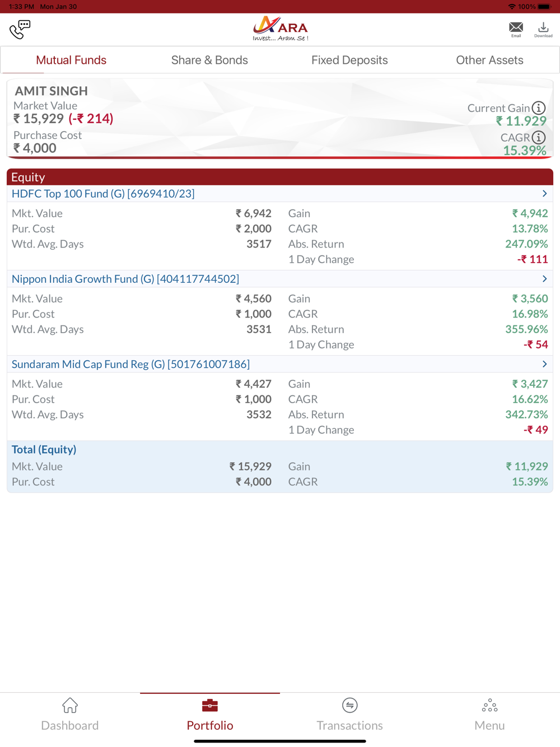Viewport: 560px width, 747px height.
Task: Tap HDFC CAGR 13.78%
Action: (530, 228)
